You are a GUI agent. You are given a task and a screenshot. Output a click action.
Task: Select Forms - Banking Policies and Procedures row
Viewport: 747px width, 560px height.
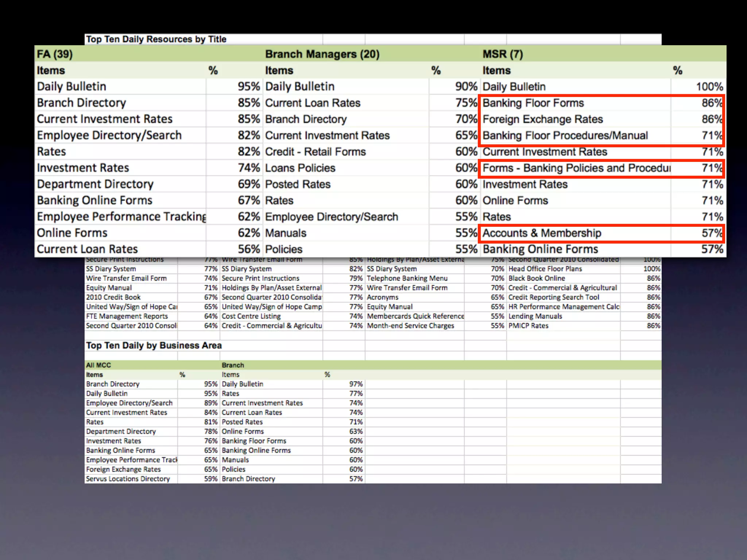[576, 168]
